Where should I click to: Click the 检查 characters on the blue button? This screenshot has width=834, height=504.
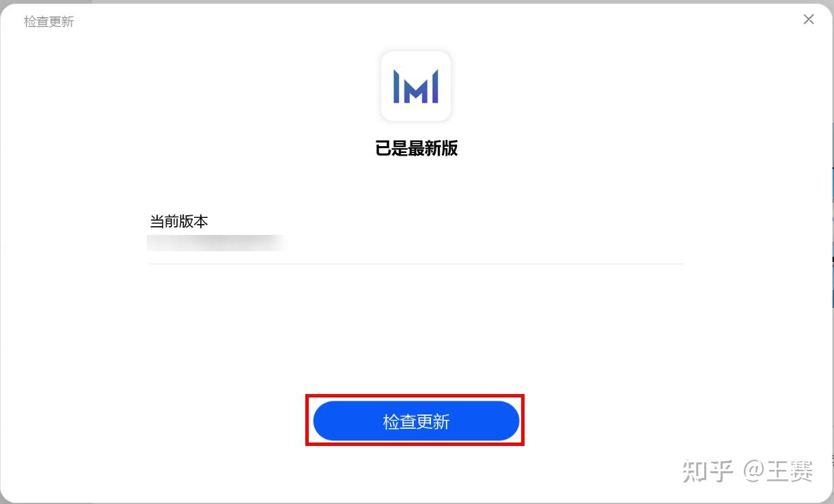click(x=400, y=422)
